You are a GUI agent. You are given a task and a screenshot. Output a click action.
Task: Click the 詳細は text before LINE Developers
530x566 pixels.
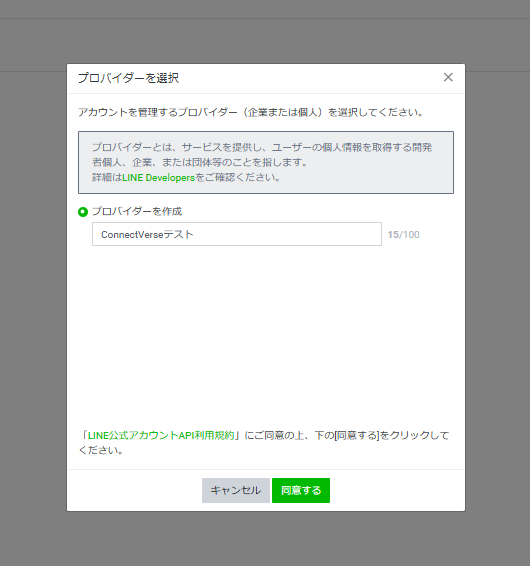107,178
